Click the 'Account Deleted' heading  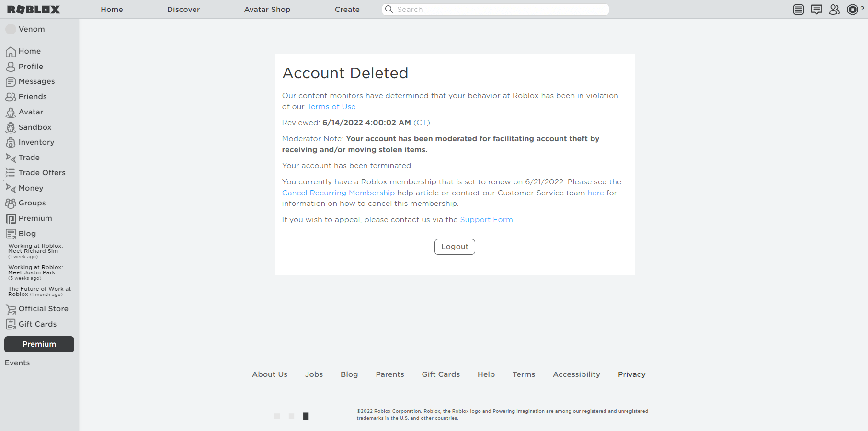tap(345, 73)
